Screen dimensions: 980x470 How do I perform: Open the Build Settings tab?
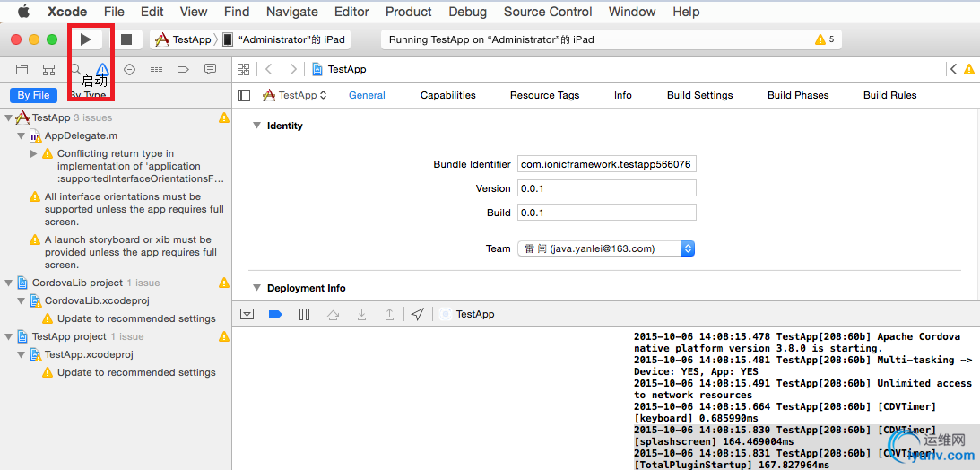pyautogui.click(x=700, y=96)
